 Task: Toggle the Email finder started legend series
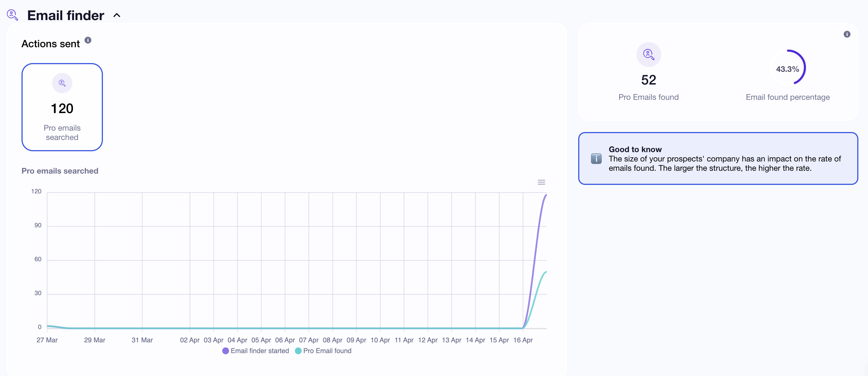pyautogui.click(x=256, y=351)
